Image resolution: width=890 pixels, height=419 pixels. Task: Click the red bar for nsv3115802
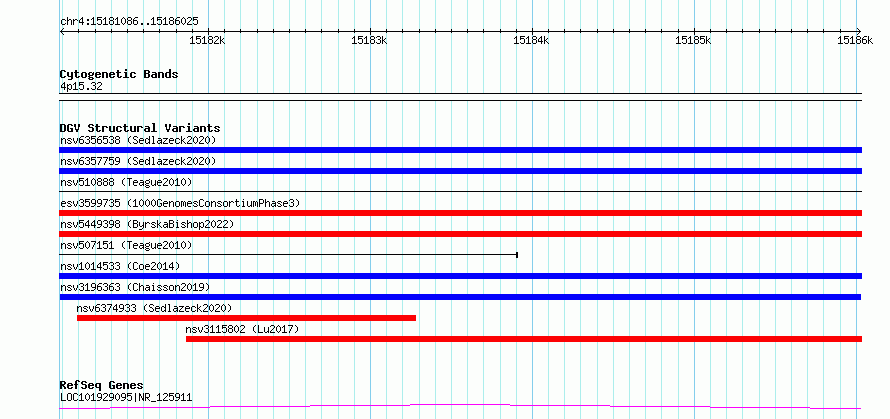tap(524, 339)
